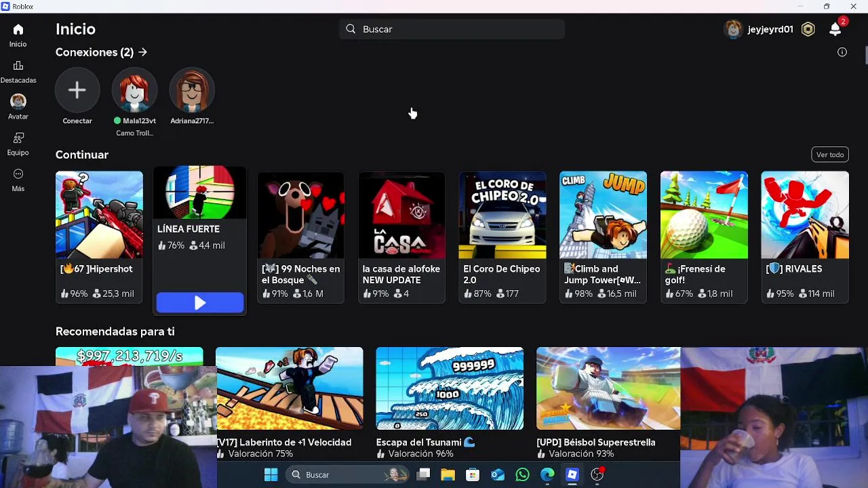Image resolution: width=868 pixels, height=488 pixels.
Task: Open Laberinto de +1 Velocidad thumbnail
Action: coord(290,388)
